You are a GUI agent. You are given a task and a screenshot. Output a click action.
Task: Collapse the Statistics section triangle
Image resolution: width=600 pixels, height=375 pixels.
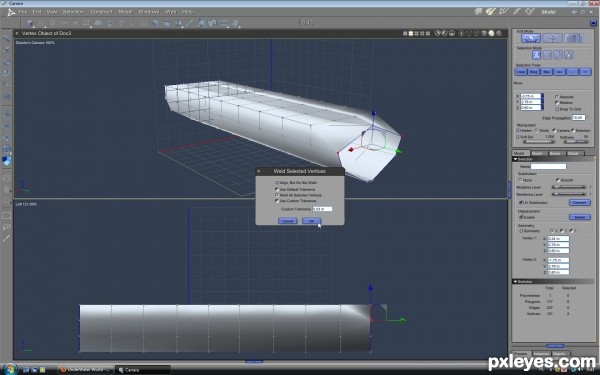(x=516, y=282)
